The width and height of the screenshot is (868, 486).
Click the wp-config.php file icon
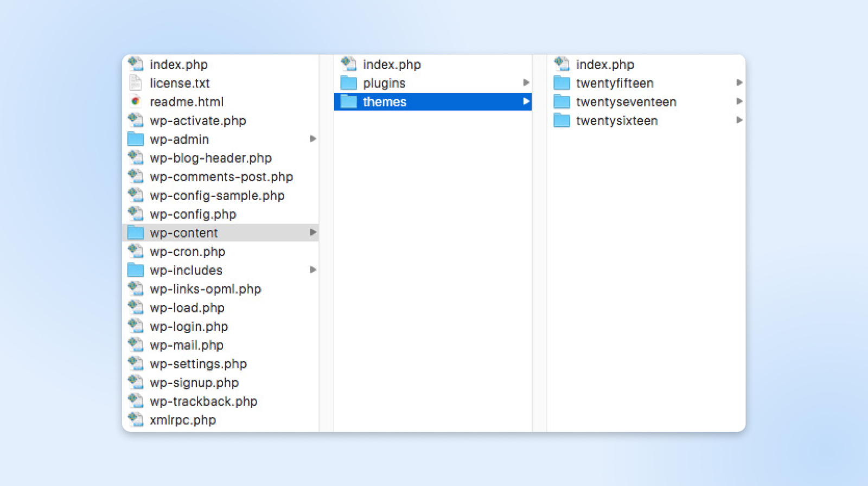coord(135,214)
